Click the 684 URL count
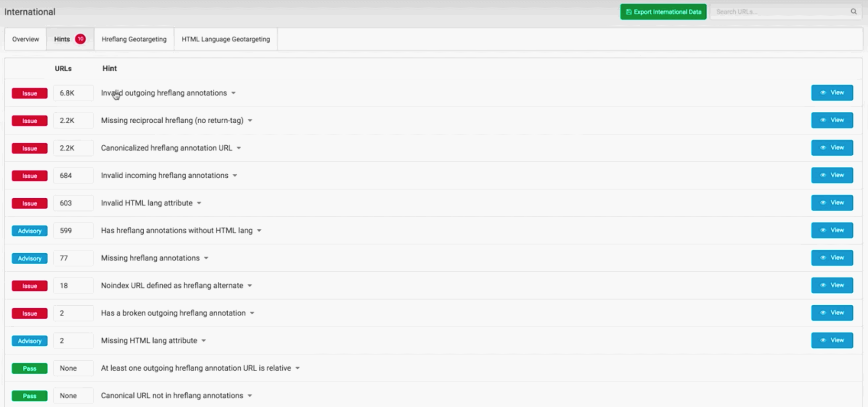 tap(73, 176)
